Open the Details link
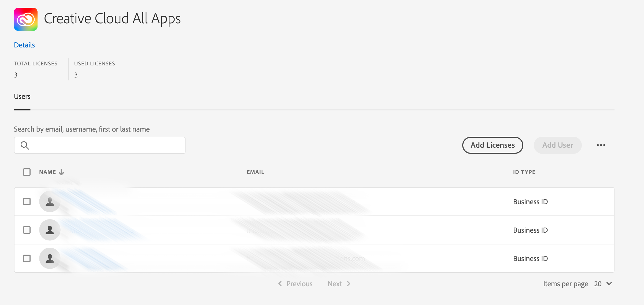 click(x=24, y=45)
